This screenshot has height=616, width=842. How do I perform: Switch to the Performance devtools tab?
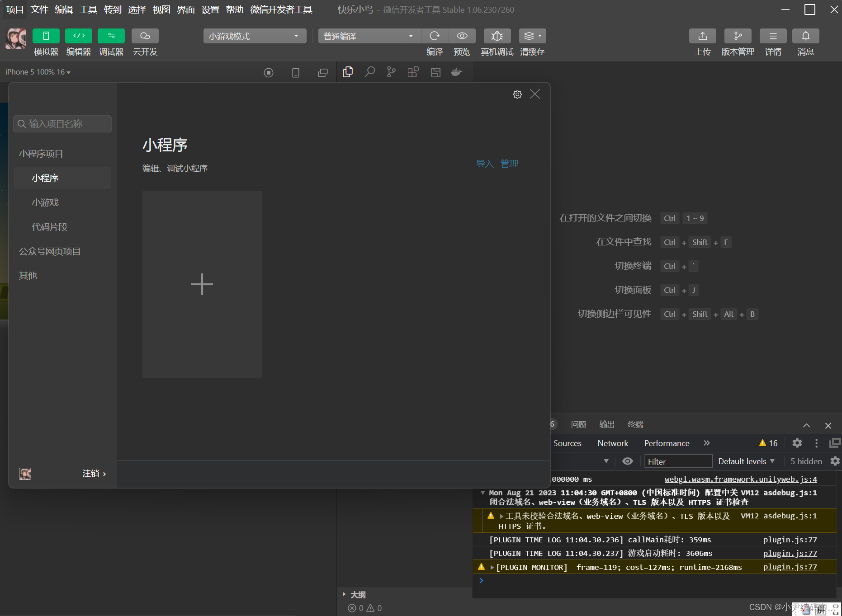pos(667,443)
